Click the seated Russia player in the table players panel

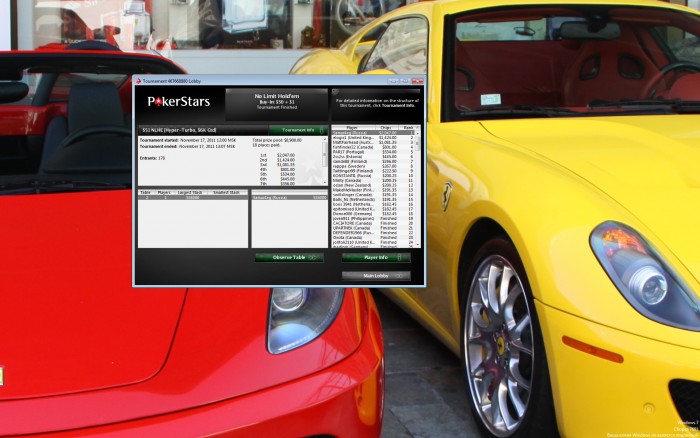pyautogui.click(x=290, y=197)
